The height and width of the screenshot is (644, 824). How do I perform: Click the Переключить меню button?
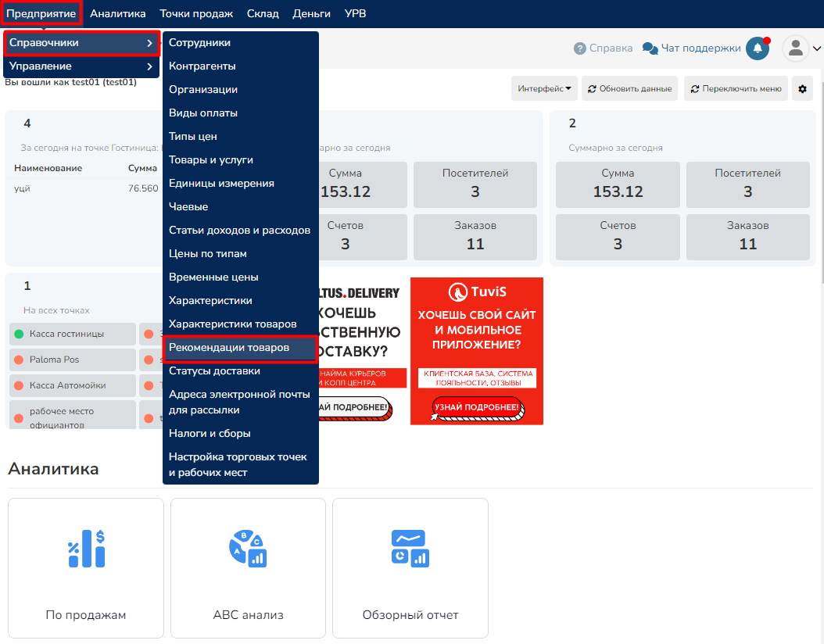735,89
